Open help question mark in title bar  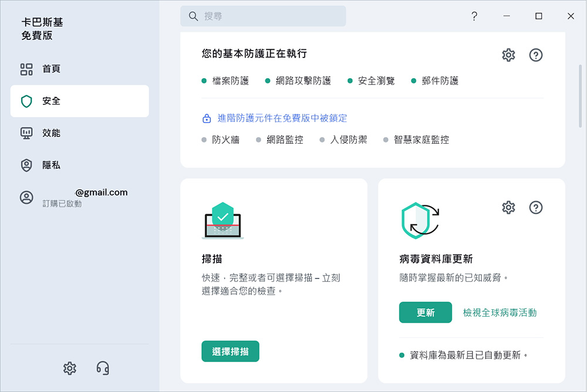[474, 16]
